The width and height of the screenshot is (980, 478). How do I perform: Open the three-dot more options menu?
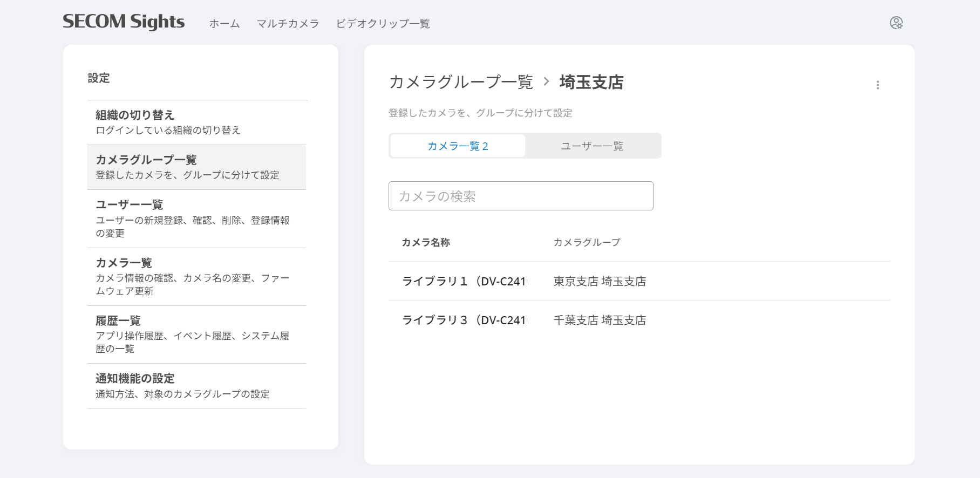[878, 85]
